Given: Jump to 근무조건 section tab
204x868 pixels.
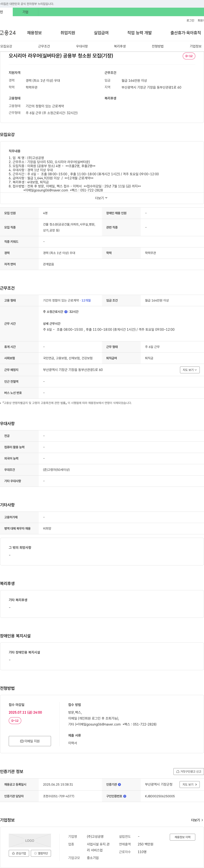Looking at the screenshot, I should pos(44,46).
